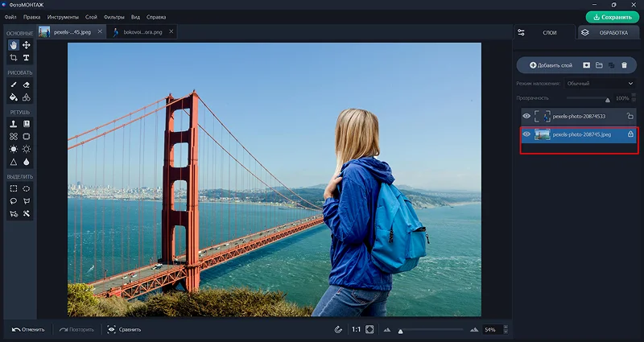Open the Вид menu
Viewport: 644px width, 342px height.
[135, 17]
